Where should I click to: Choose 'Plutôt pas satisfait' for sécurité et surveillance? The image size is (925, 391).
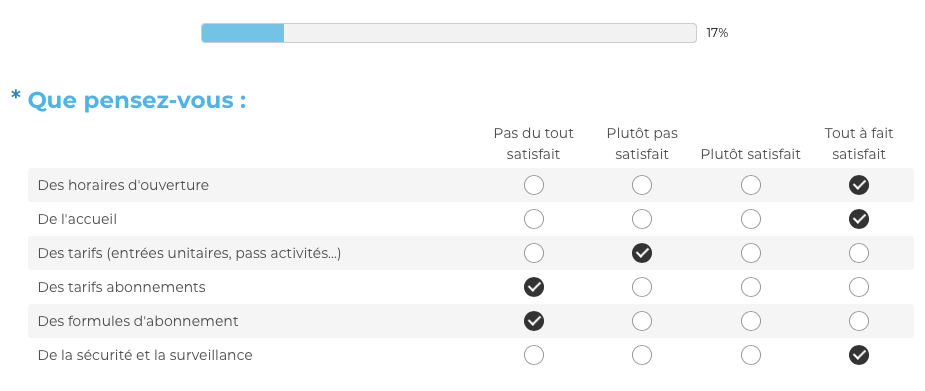tap(642, 355)
